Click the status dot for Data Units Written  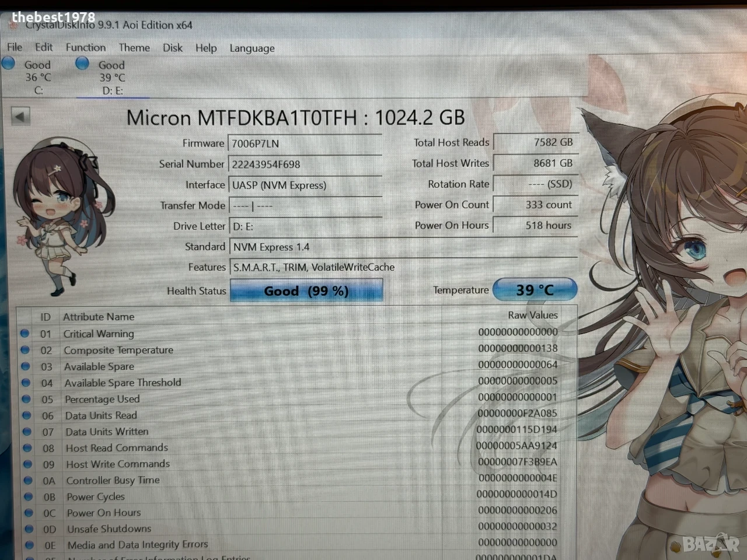pyautogui.click(x=27, y=432)
